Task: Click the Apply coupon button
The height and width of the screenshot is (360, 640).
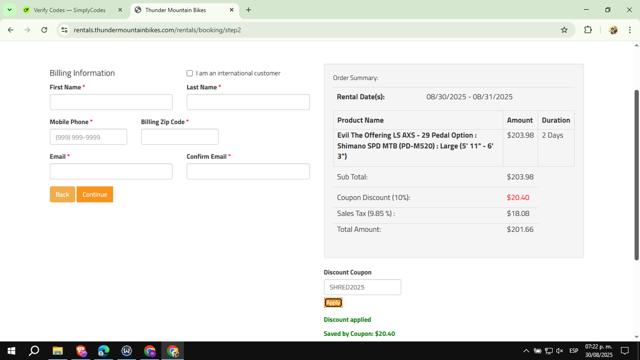Action: pyautogui.click(x=333, y=302)
